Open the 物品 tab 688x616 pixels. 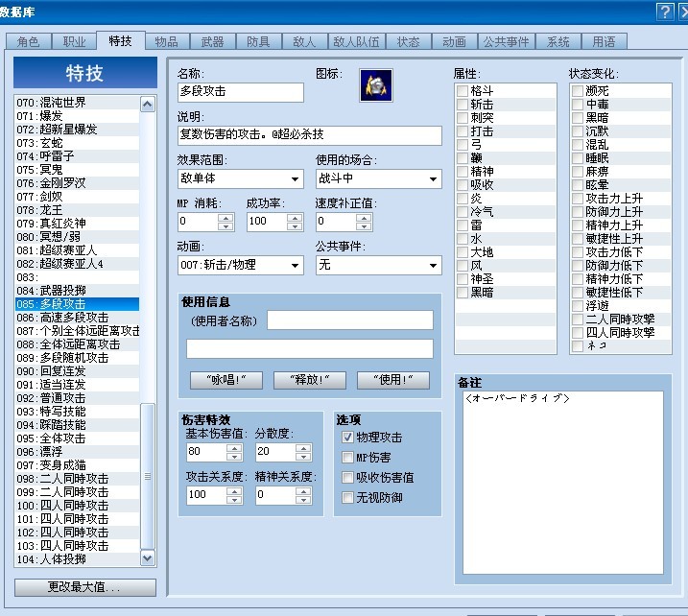click(x=166, y=41)
